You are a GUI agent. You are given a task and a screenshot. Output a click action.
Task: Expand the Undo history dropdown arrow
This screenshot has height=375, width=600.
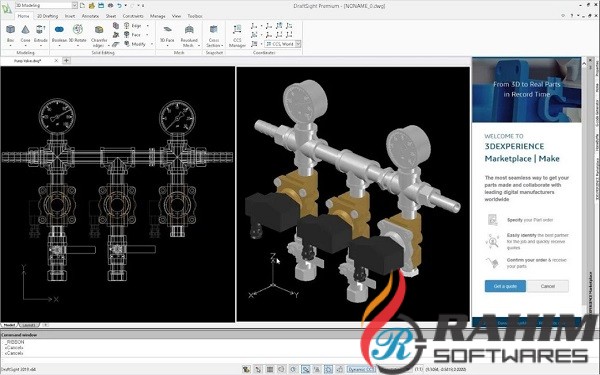tap(126, 5)
